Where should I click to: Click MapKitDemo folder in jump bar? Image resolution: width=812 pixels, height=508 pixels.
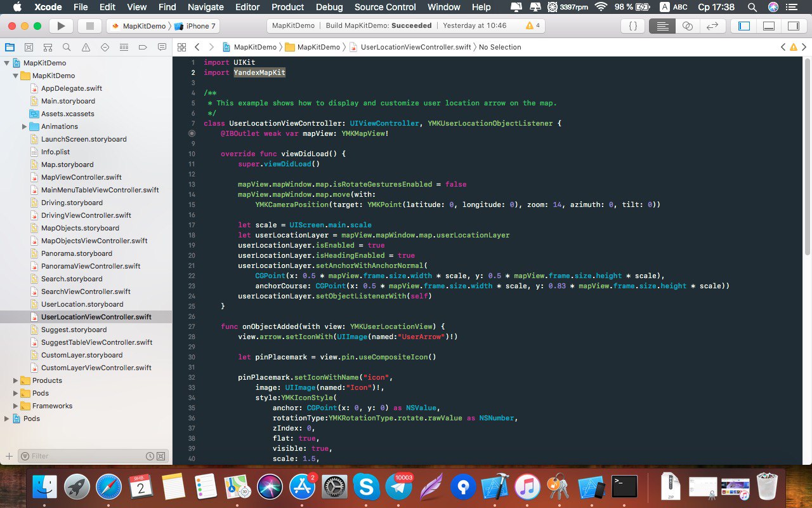coord(313,48)
